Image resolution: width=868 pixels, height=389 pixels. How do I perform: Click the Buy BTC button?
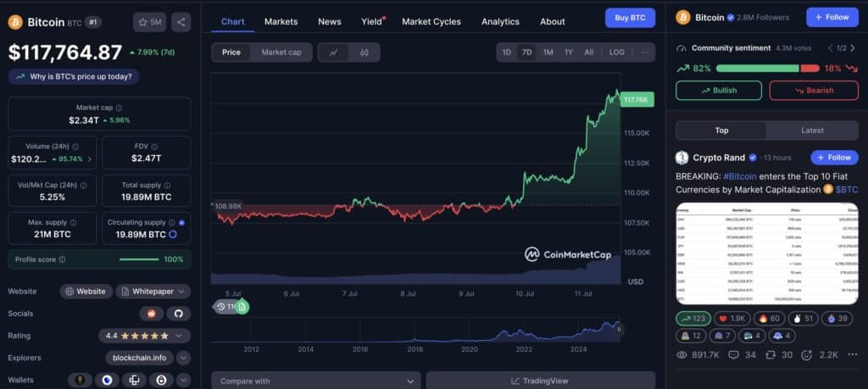(x=630, y=18)
